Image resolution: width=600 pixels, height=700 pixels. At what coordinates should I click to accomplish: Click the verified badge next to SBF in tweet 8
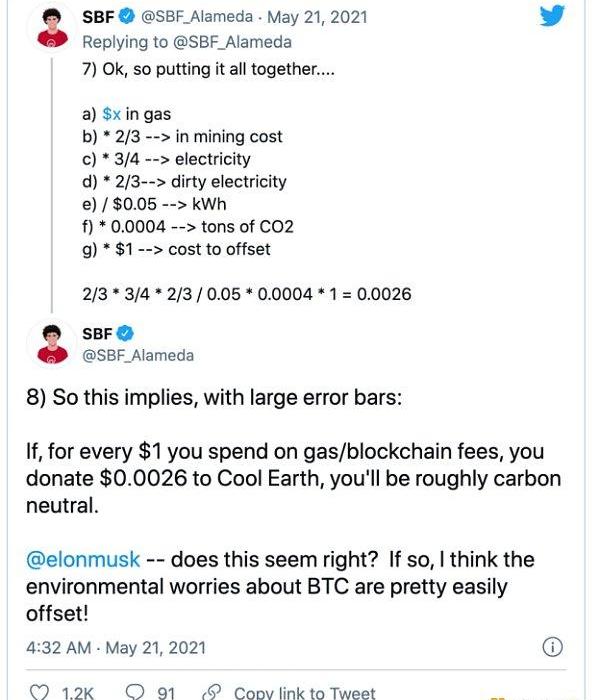tap(127, 334)
